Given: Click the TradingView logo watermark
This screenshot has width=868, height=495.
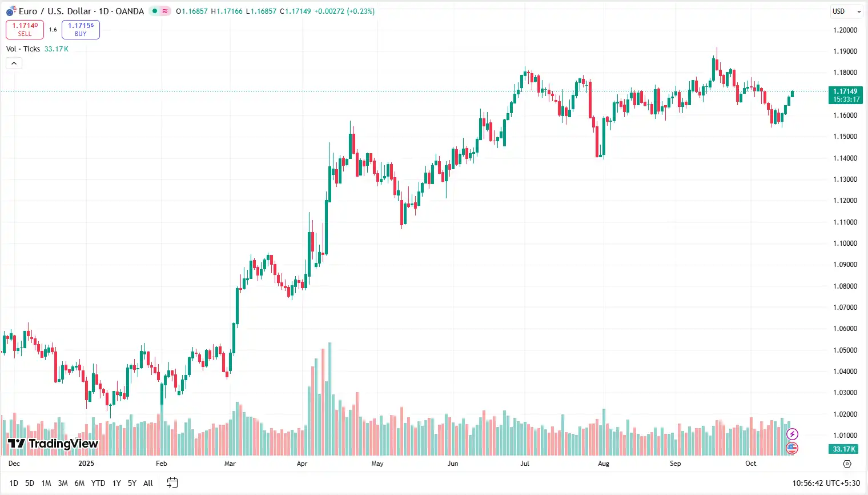Looking at the screenshot, I should [53, 444].
